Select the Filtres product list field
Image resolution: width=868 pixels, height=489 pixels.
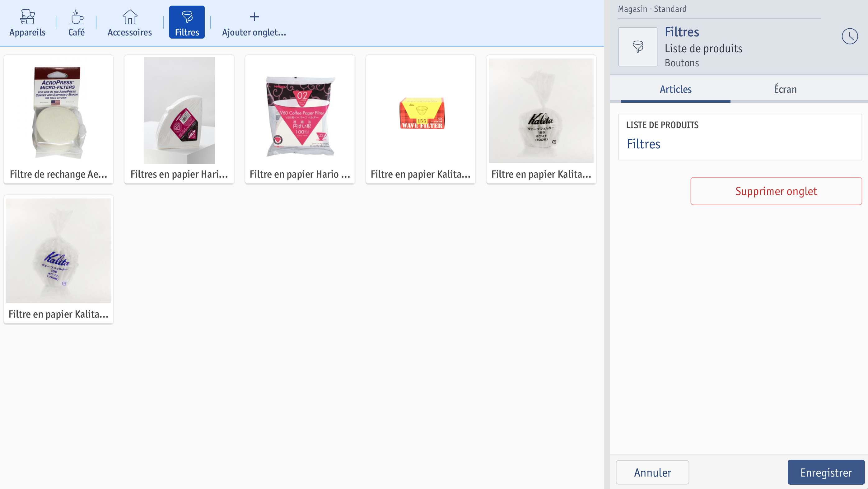tap(740, 137)
